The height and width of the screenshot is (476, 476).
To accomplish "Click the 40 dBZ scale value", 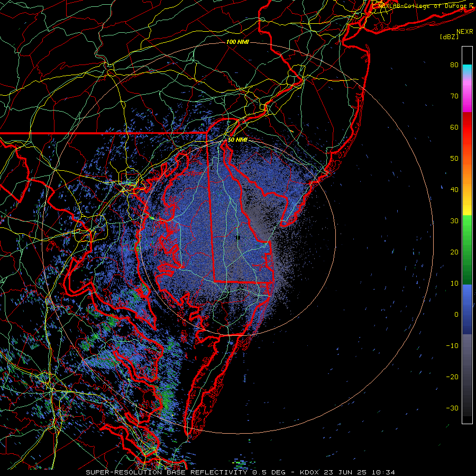I will (x=454, y=190).
